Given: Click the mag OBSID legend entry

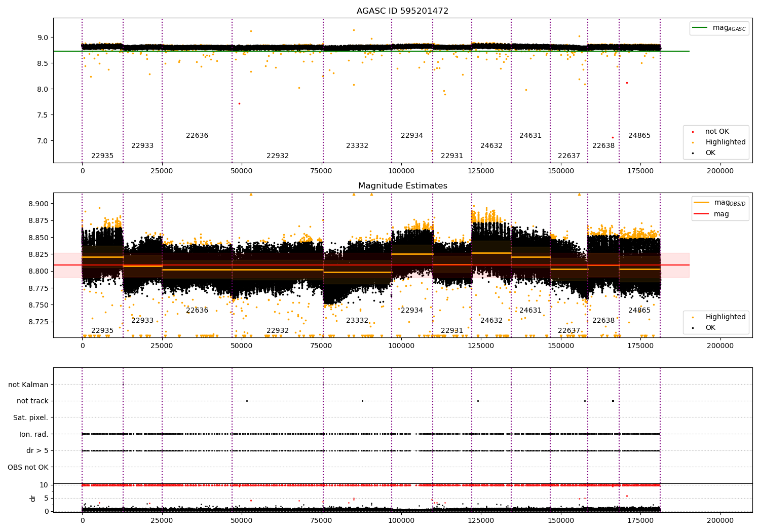Looking at the screenshot, I should pyautogui.click(x=720, y=203).
